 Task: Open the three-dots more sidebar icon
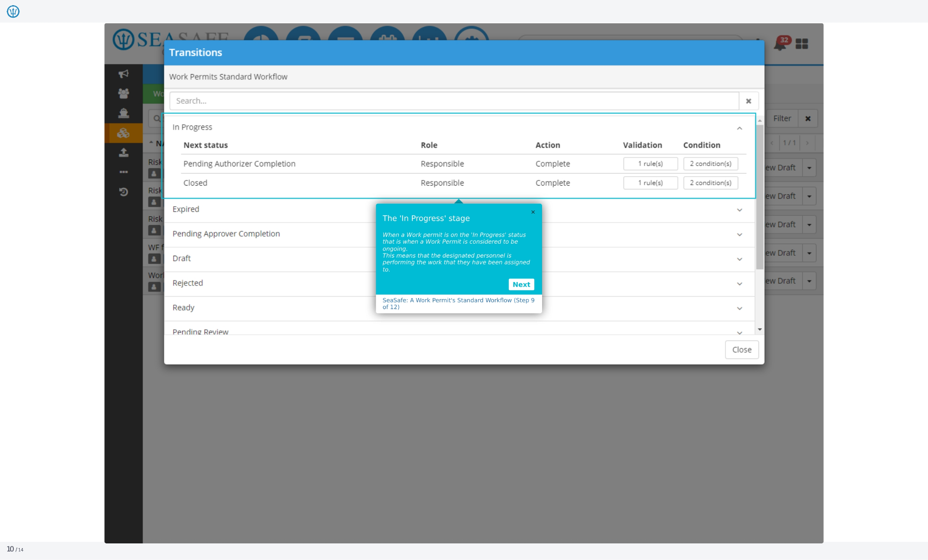pos(123,172)
